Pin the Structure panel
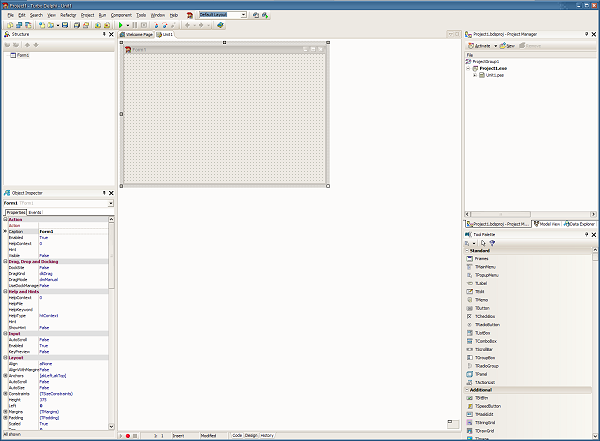 pyautogui.click(x=103, y=35)
